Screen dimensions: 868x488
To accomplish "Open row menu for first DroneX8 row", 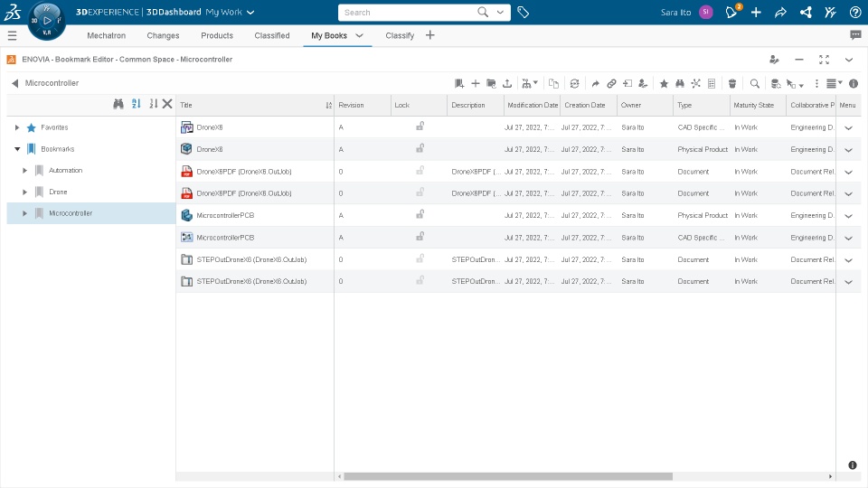I will pyautogui.click(x=848, y=127).
